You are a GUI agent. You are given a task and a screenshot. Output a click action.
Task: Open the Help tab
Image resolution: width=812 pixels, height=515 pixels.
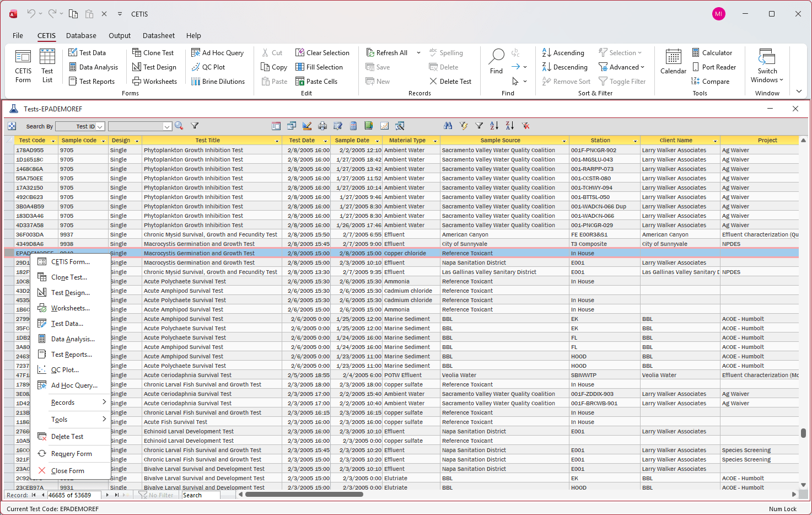193,35
